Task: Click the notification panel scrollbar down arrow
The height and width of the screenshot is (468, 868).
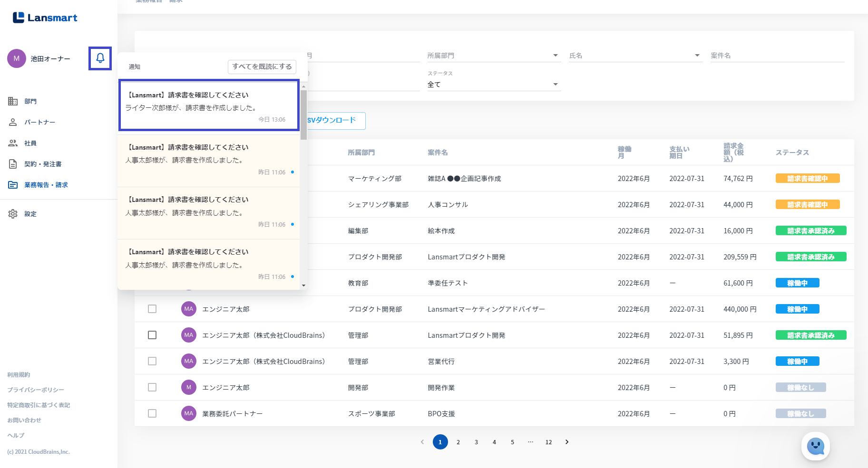Action: point(303,286)
